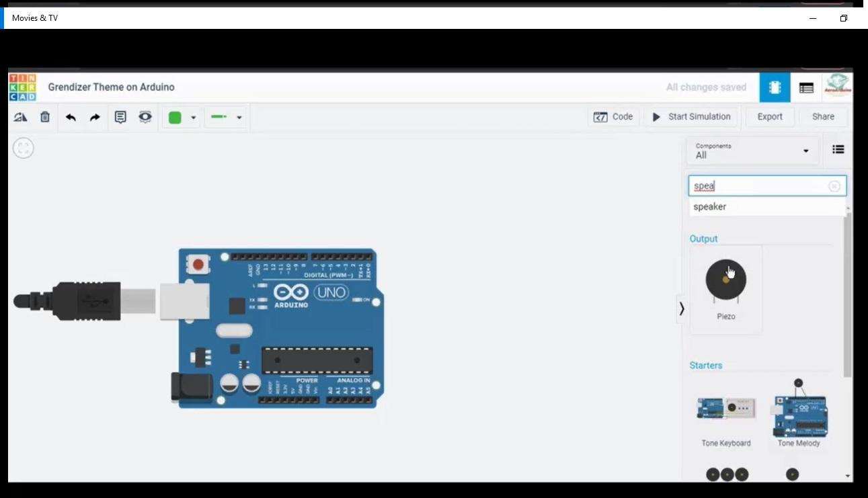
Task: Clear the search field text
Action: [834, 186]
